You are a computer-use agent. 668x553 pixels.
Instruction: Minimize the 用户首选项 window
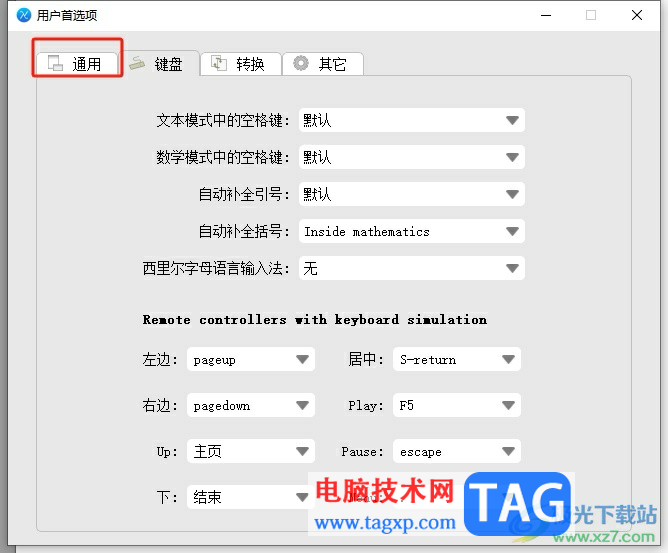point(546,15)
